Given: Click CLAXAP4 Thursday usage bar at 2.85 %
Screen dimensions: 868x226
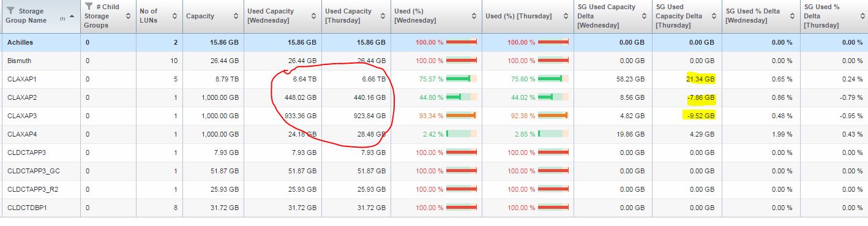Looking at the screenshot, I should point(553,134).
